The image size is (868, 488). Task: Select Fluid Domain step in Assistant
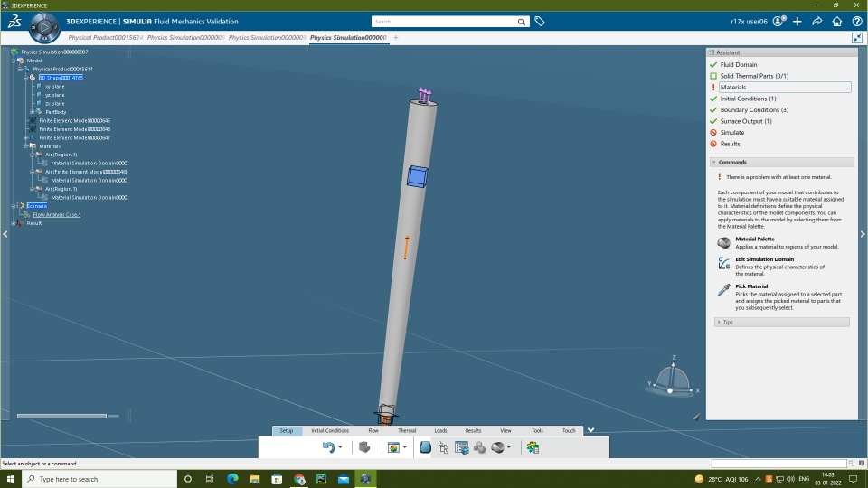click(x=739, y=65)
